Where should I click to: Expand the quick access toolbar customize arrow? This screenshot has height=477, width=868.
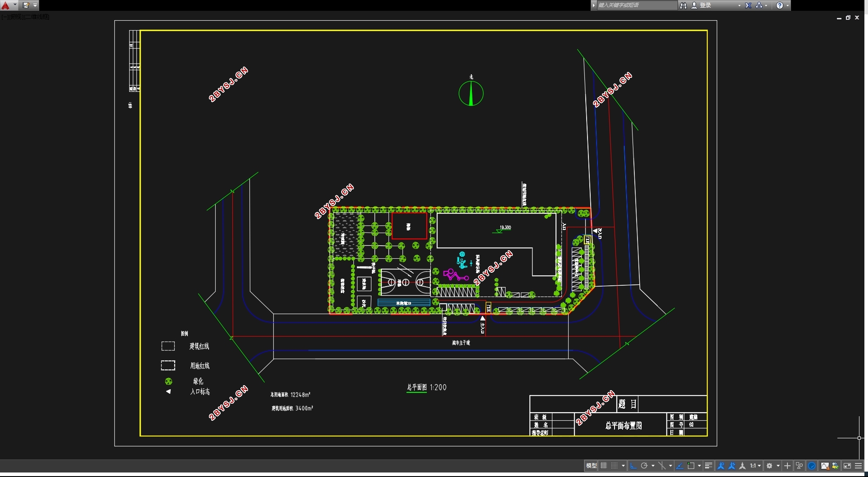[35, 5]
